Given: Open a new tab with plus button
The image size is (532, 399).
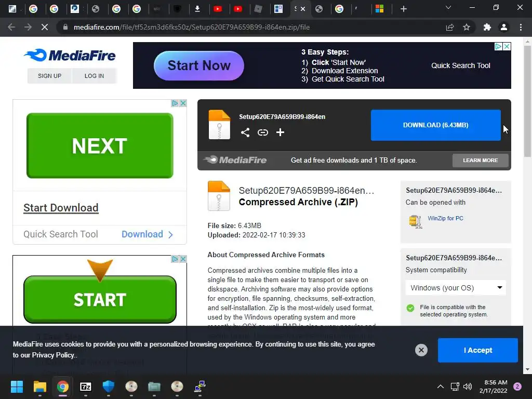Looking at the screenshot, I should [403, 9].
